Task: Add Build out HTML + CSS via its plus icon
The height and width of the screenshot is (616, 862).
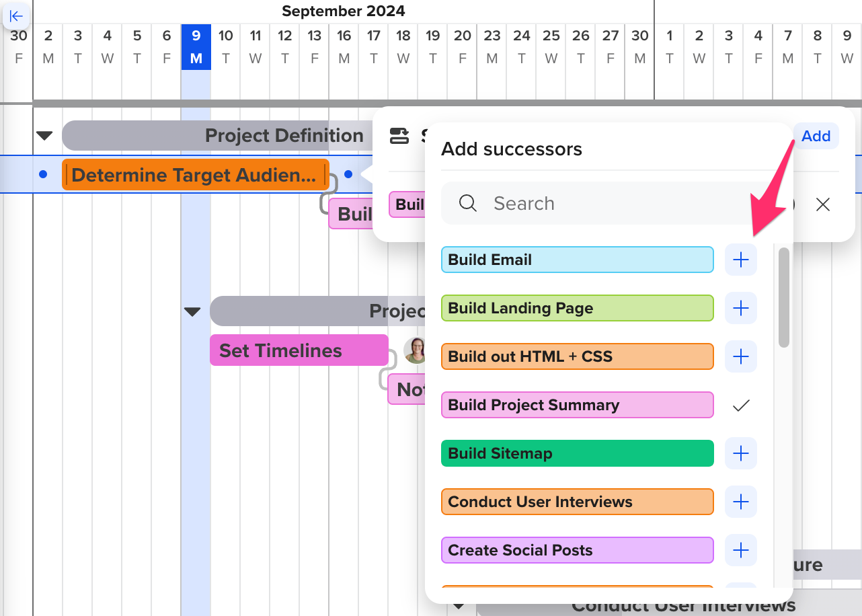Action: coord(740,356)
